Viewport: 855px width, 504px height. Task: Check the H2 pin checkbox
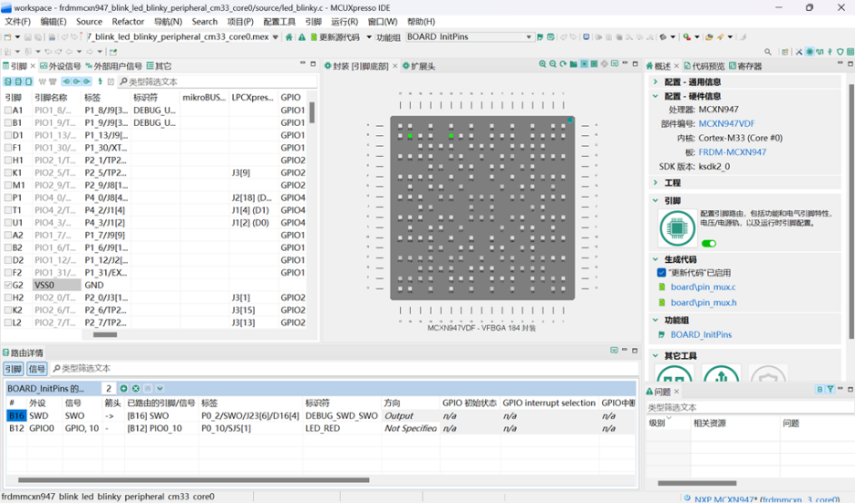(x=8, y=298)
